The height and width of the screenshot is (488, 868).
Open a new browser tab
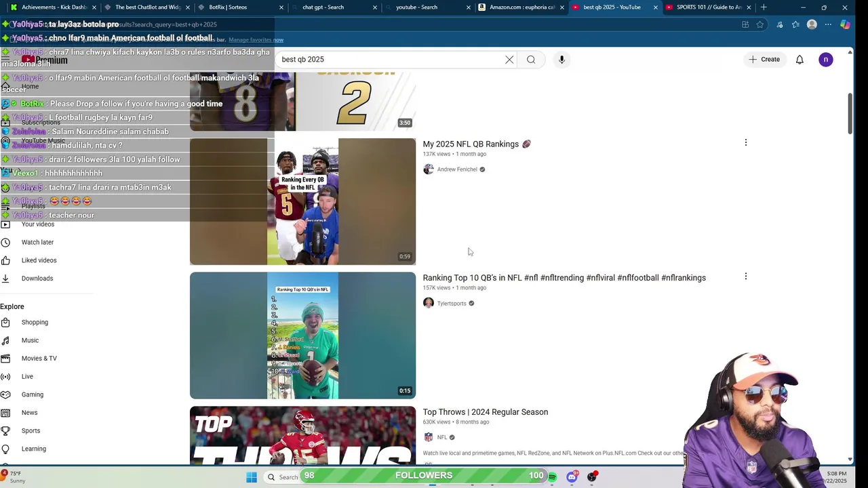click(x=764, y=7)
